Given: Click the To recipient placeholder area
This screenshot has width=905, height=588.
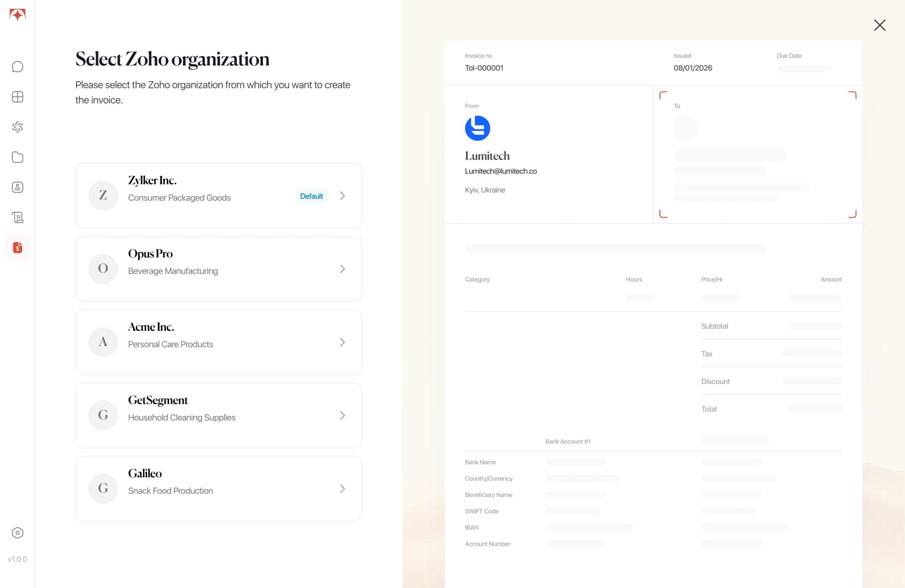Looking at the screenshot, I should coord(757,155).
